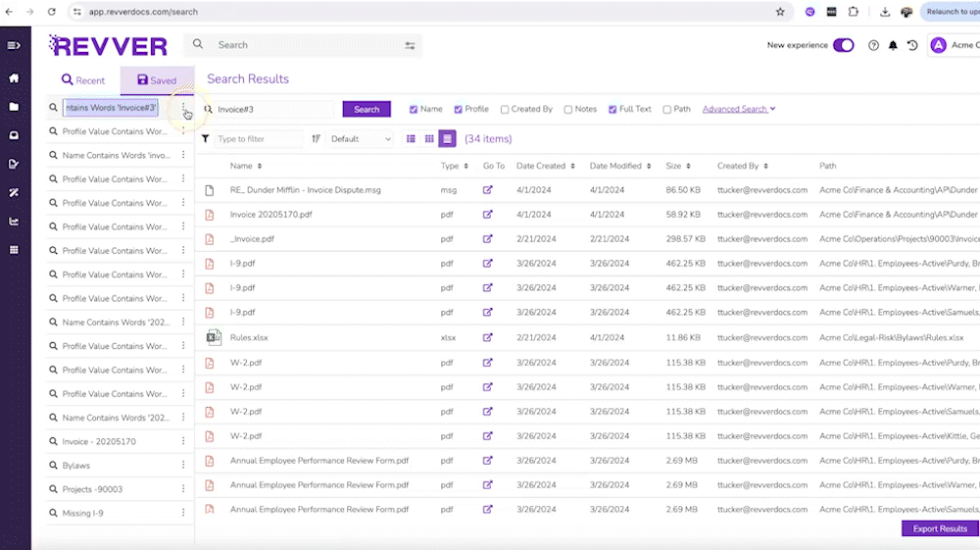Open browser downloads icon
The width and height of the screenshot is (980, 550).
885,11
